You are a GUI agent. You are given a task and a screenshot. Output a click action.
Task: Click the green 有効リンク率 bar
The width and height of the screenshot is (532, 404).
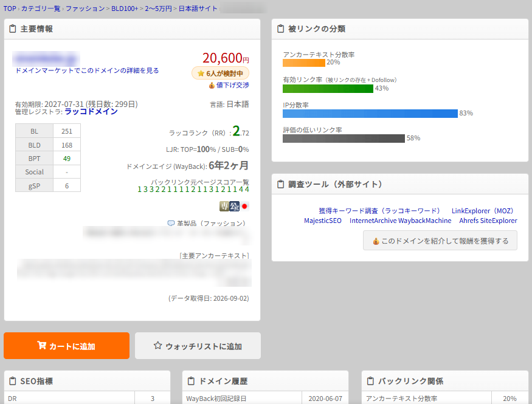328,89
